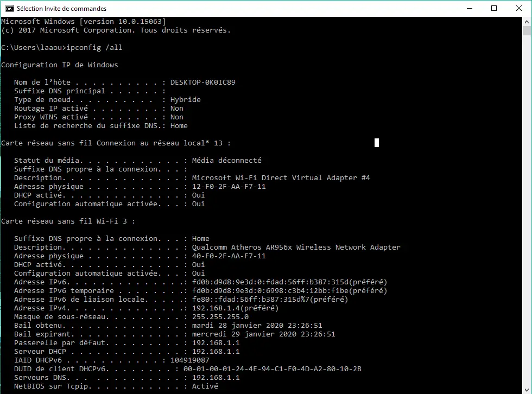Viewport: 532px width, 394px height.
Task: Click the scrollbar up arrow
Action: click(527, 21)
